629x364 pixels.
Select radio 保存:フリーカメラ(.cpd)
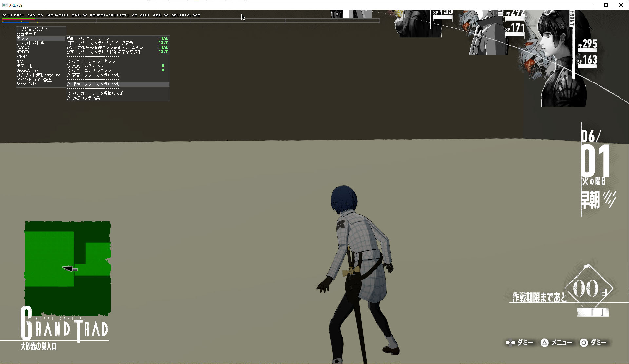pyautogui.click(x=68, y=84)
